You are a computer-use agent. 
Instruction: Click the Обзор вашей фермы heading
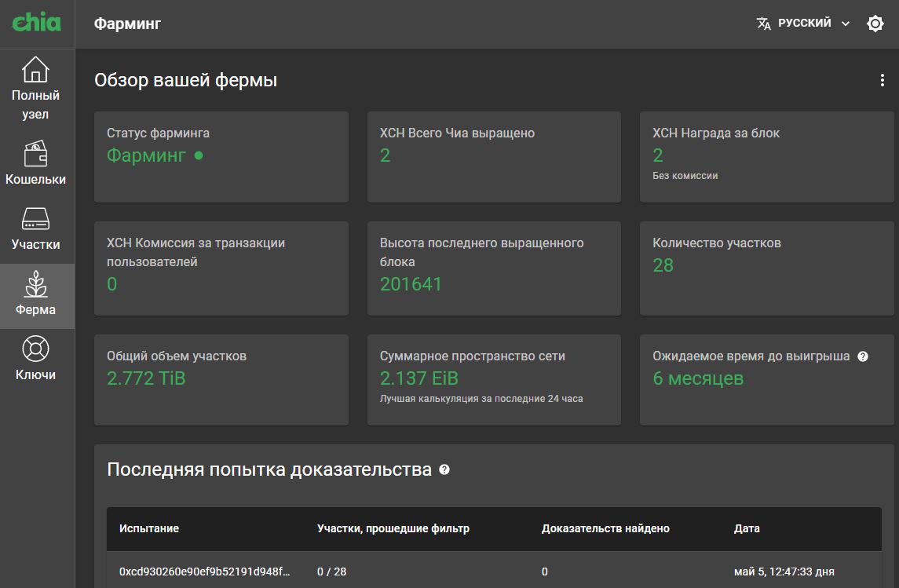(x=186, y=79)
